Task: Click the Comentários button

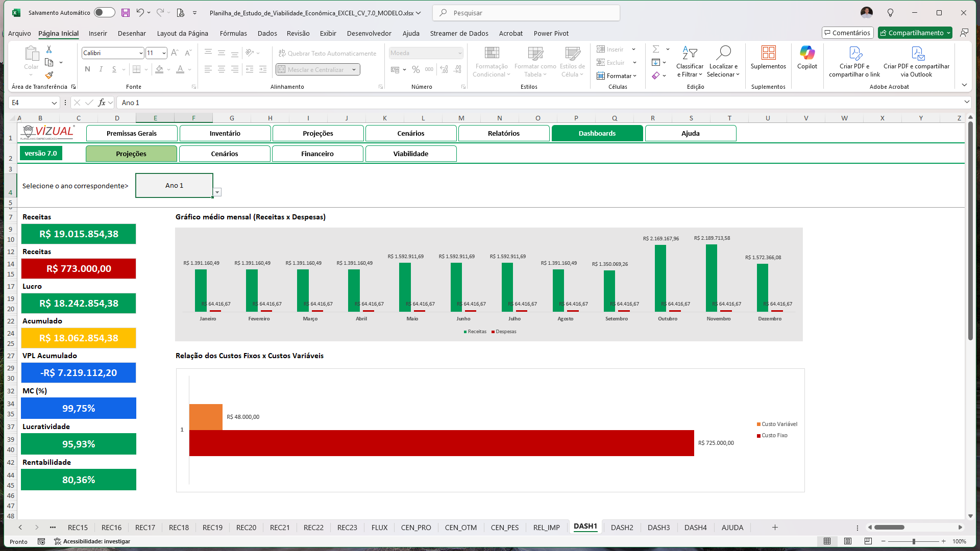Action: pyautogui.click(x=847, y=33)
